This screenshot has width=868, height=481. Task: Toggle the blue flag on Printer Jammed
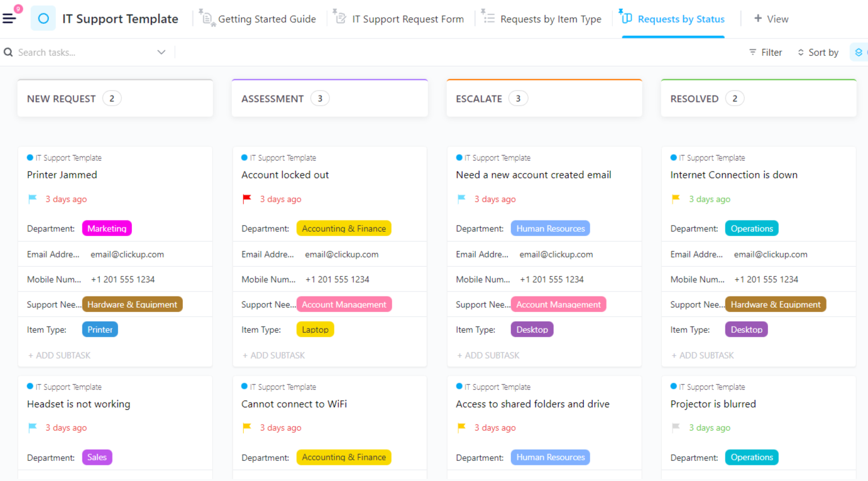pos(32,198)
